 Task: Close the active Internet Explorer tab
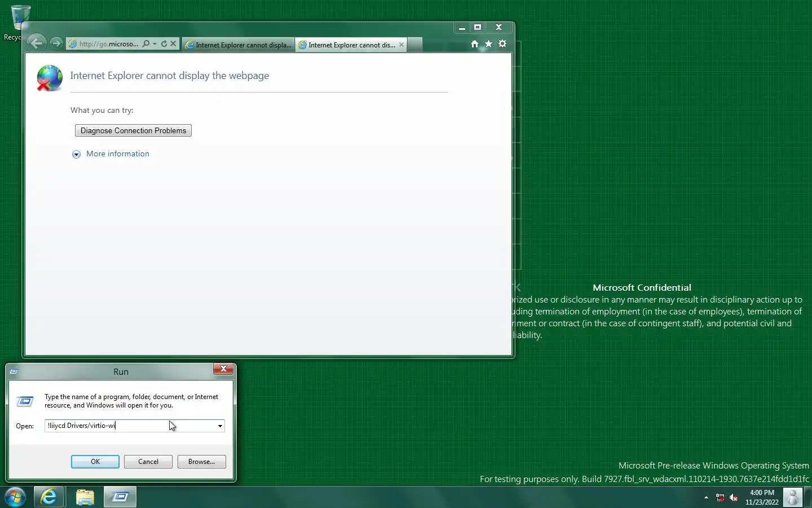tap(401, 45)
